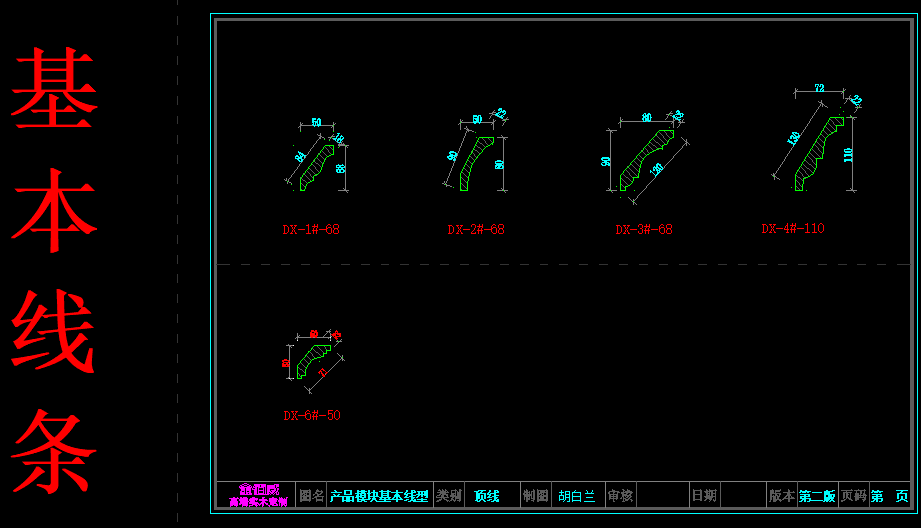The height and width of the screenshot is (528, 921).
Task: Select the DX-3#-68 text label
Action: [x=644, y=229]
